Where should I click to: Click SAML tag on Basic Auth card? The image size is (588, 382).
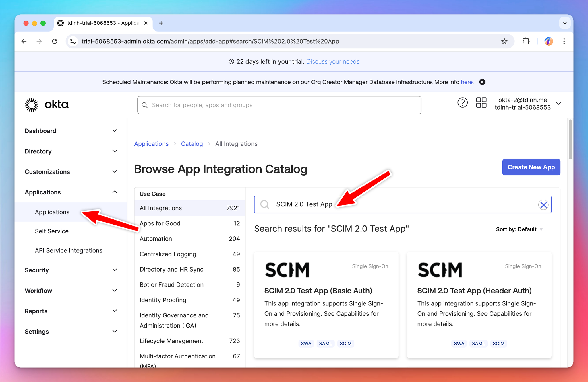point(325,344)
